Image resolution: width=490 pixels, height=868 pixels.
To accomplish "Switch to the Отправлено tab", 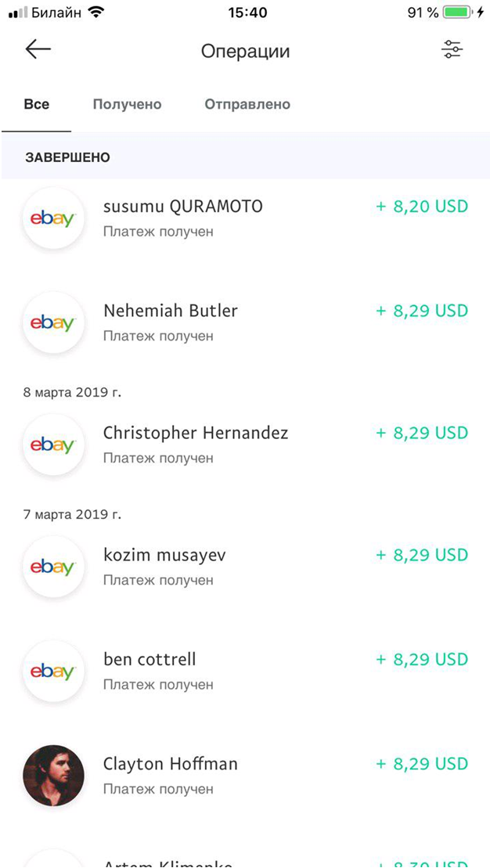I will tap(247, 103).
